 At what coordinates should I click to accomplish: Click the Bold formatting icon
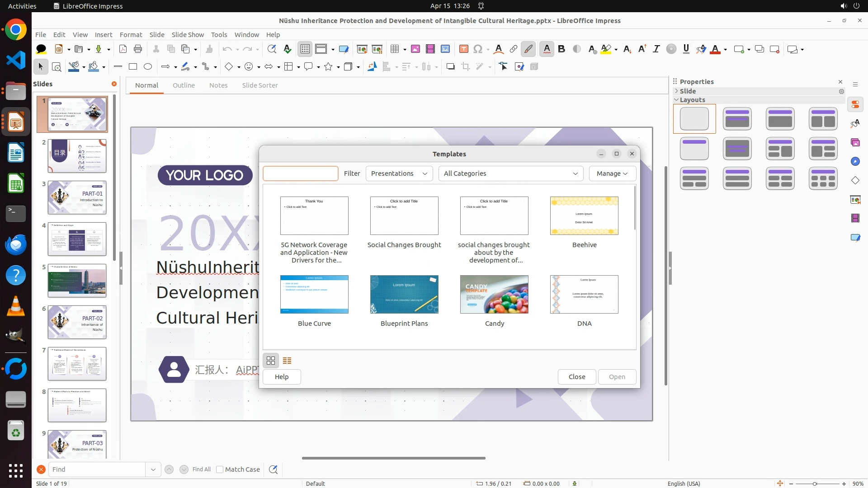pos(561,49)
